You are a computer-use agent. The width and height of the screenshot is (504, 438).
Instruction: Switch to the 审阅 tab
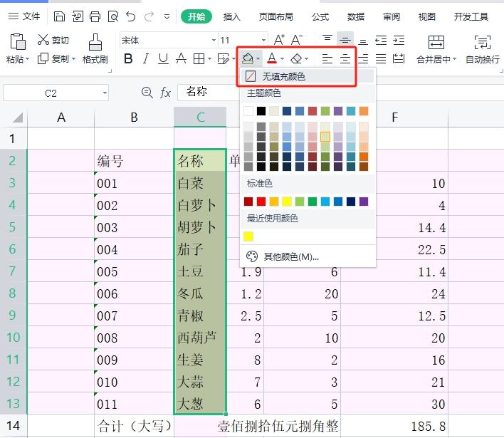(x=392, y=16)
